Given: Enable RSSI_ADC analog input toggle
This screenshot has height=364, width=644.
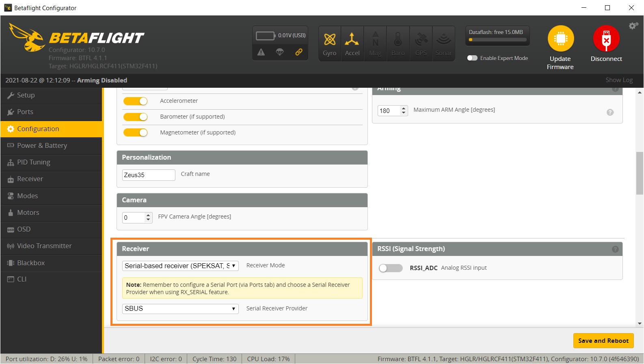Looking at the screenshot, I should tap(391, 268).
